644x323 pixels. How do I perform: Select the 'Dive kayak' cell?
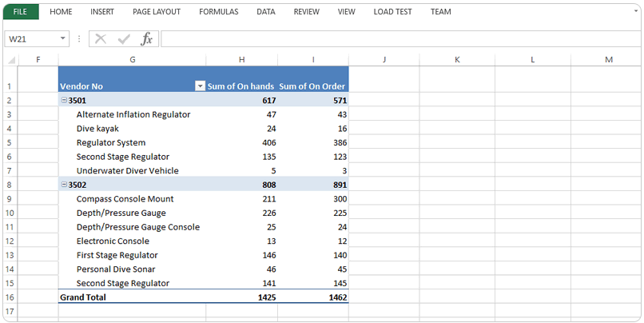(x=133, y=128)
